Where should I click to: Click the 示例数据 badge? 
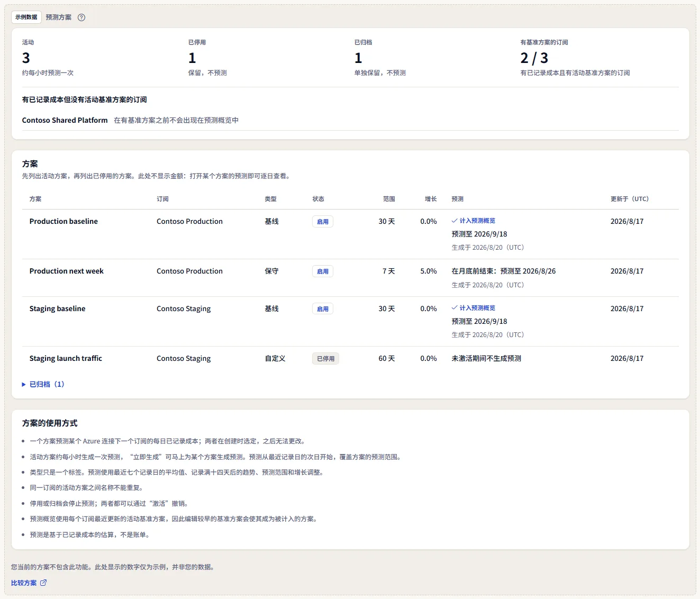pyautogui.click(x=26, y=17)
